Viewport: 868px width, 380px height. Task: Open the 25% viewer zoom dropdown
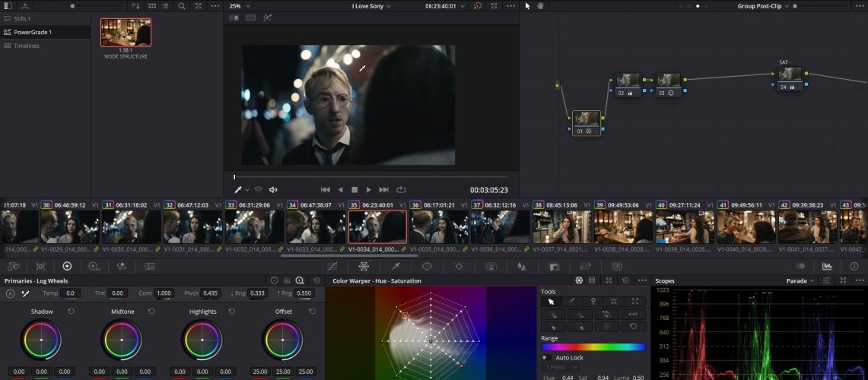(x=240, y=6)
